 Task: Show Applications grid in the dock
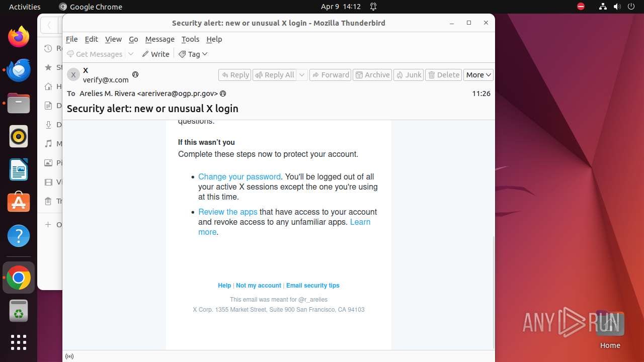[x=19, y=342]
